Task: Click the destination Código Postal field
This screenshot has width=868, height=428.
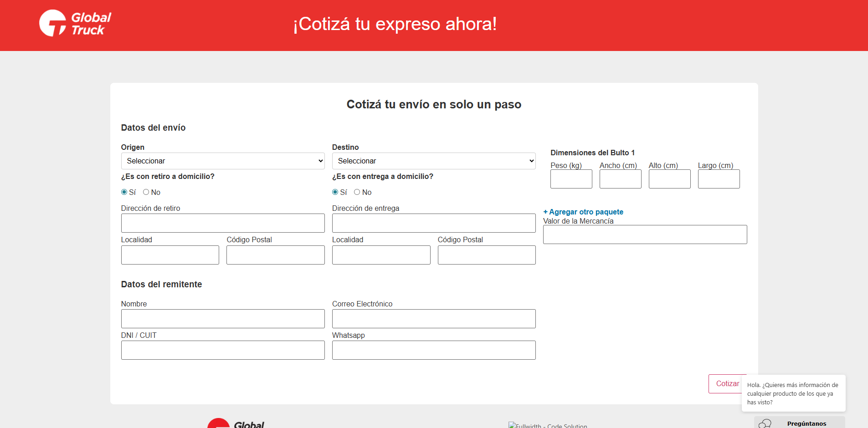Action: (487, 255)
